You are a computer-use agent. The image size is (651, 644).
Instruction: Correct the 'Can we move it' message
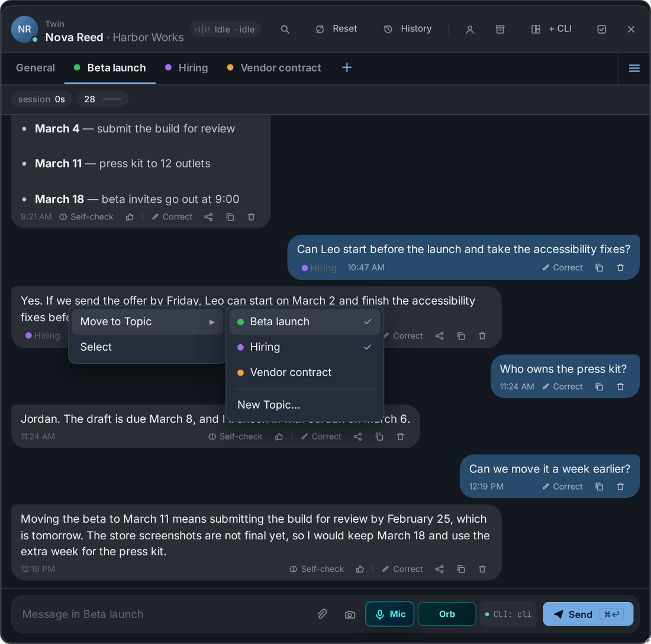562,487
